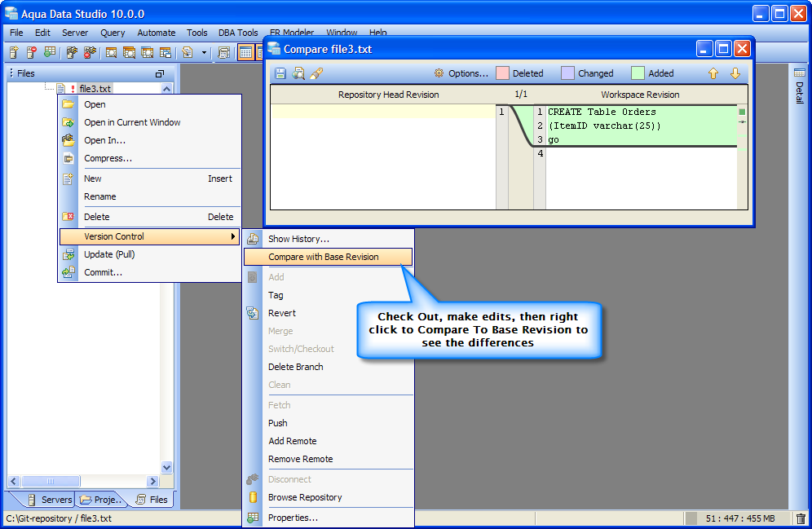Image resolution: width=812 pixels, height=529 pixels.
Task: Choose Add Remote in submenu
Action: pos(329,442)
